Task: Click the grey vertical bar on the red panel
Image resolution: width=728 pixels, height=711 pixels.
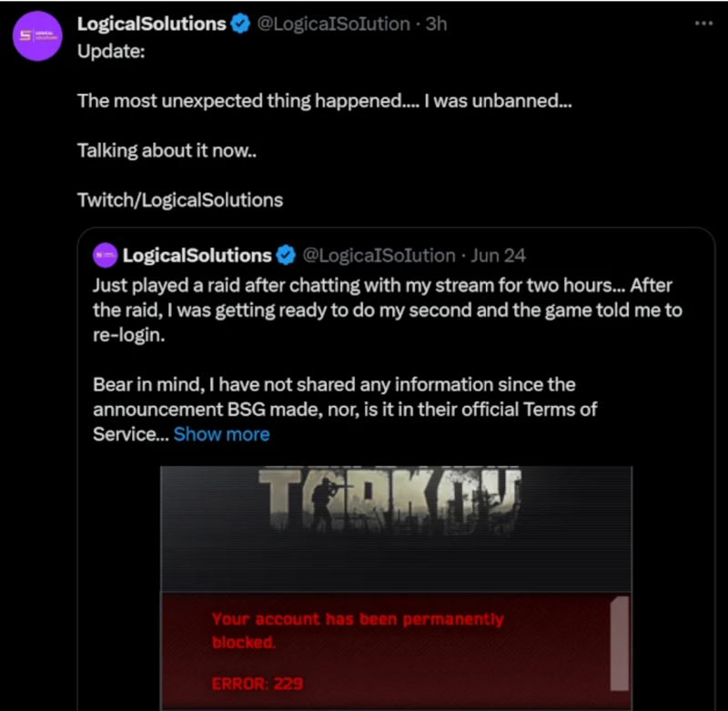Action: point(620,644)
